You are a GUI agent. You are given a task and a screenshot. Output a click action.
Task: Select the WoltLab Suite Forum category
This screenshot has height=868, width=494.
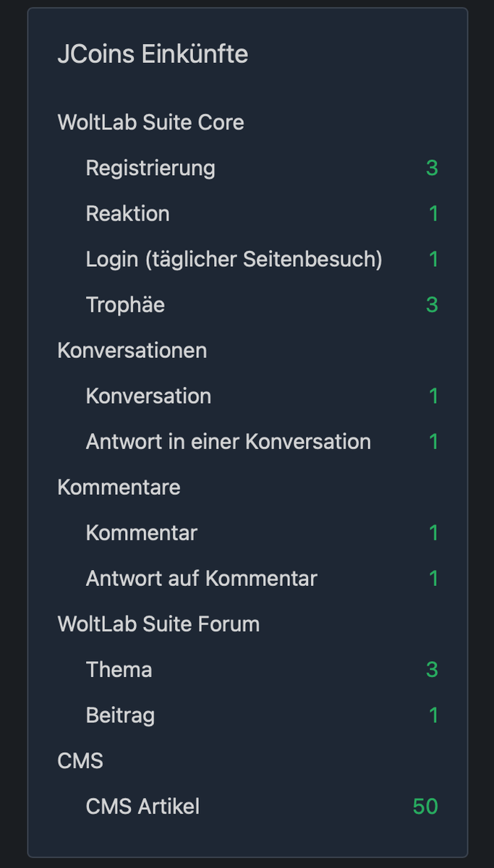(x=158, y=624)
